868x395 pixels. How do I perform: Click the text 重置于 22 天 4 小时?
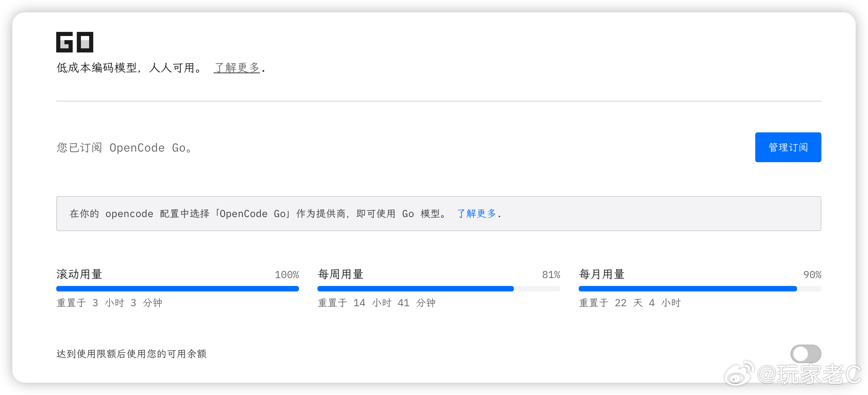pyautogui.click(x=630, y=303)
